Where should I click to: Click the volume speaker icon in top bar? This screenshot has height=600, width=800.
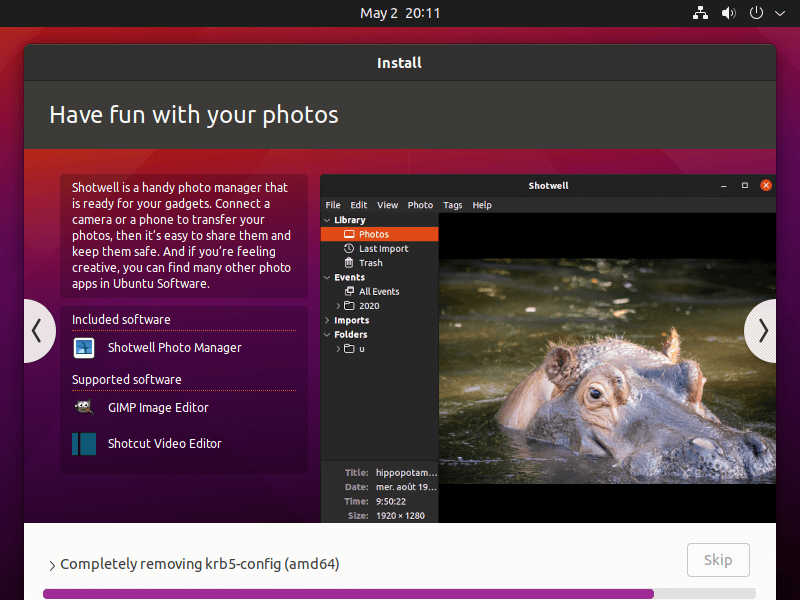[x=728, y=13]
